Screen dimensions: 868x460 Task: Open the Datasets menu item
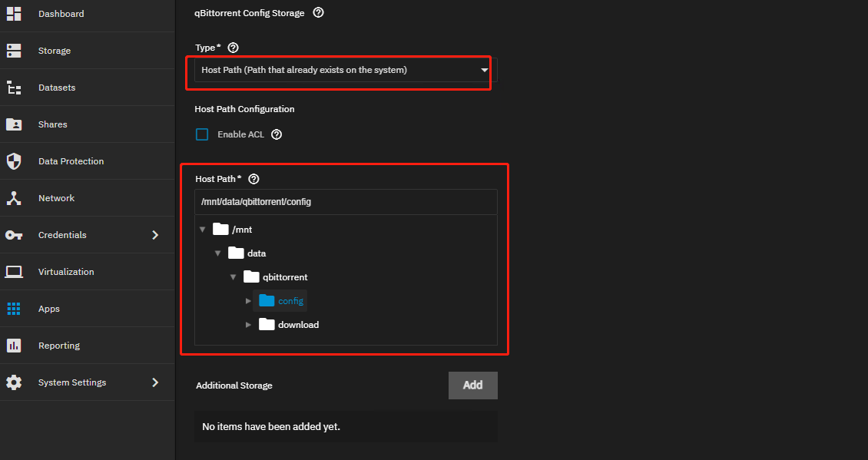point(88,88)
